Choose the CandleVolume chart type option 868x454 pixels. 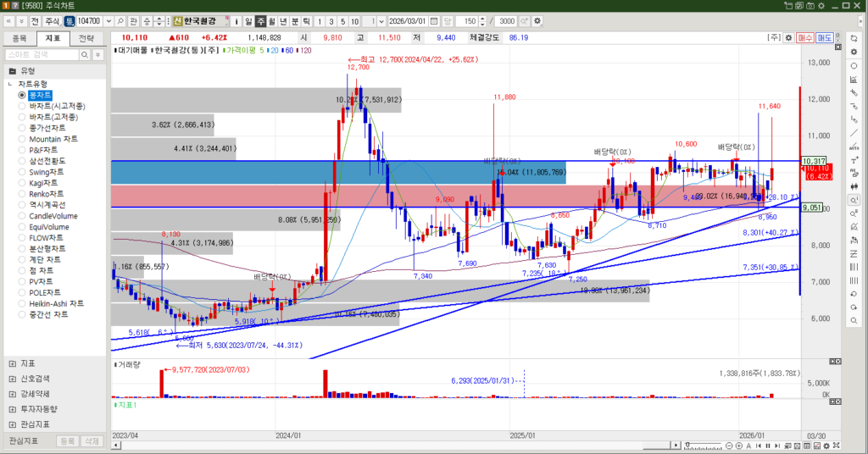point(22,216)
